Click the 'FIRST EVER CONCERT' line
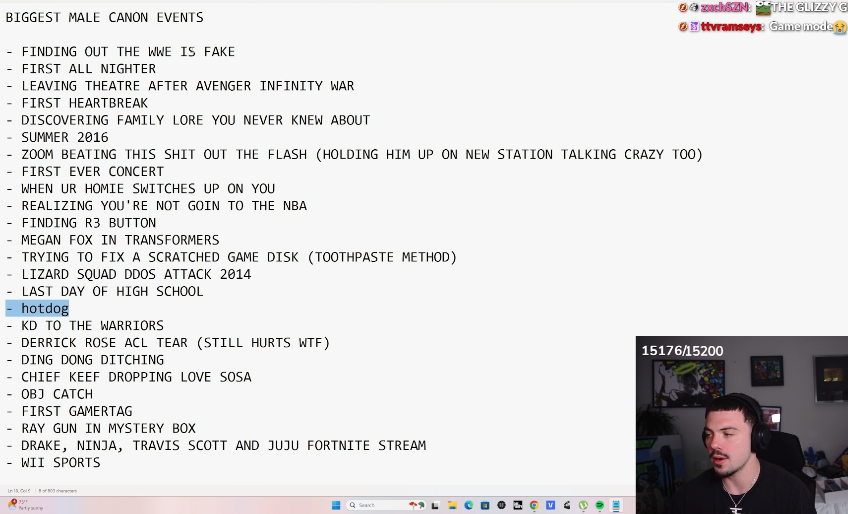This screenshot has height=514, width=848. coord(84,172)
